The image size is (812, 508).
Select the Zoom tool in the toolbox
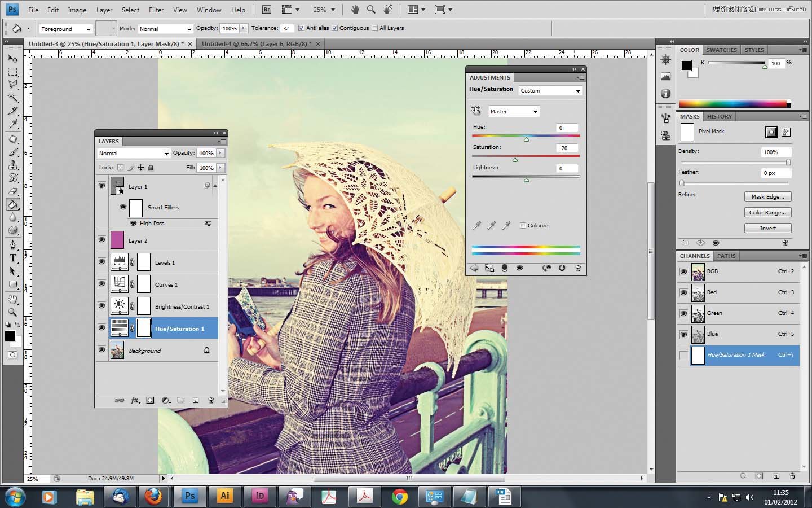pos(12,312)
